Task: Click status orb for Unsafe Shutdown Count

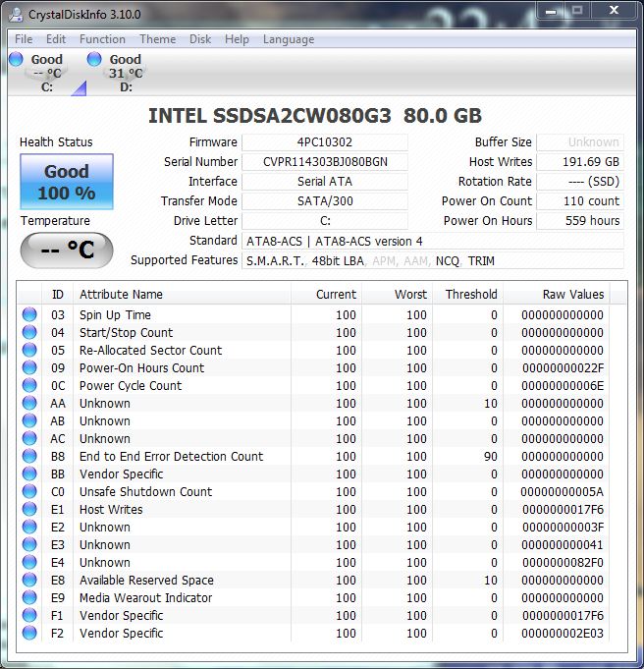Action: tap(29, 492)
